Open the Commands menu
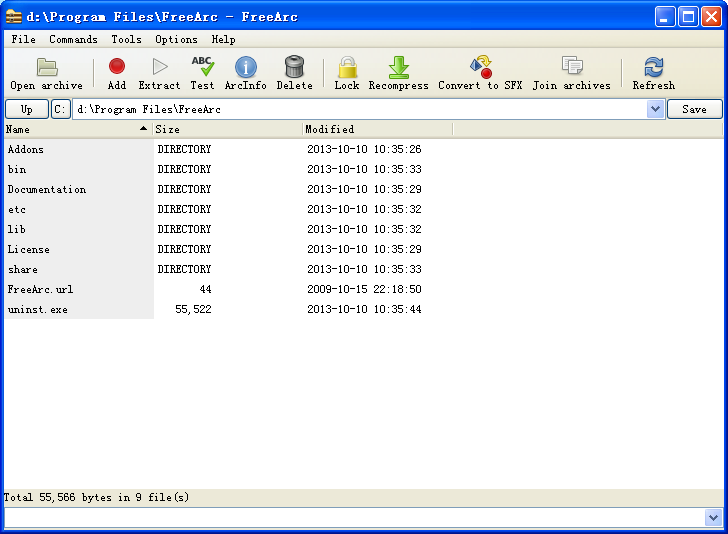The image size is (728, 534). click(x=73, y=39)
